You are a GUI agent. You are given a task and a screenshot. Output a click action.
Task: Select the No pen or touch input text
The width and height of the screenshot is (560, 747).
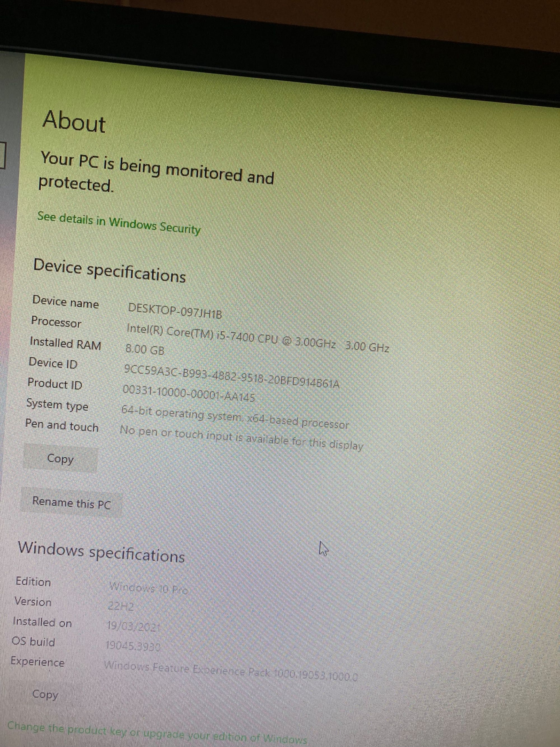(x=241, y=438)
